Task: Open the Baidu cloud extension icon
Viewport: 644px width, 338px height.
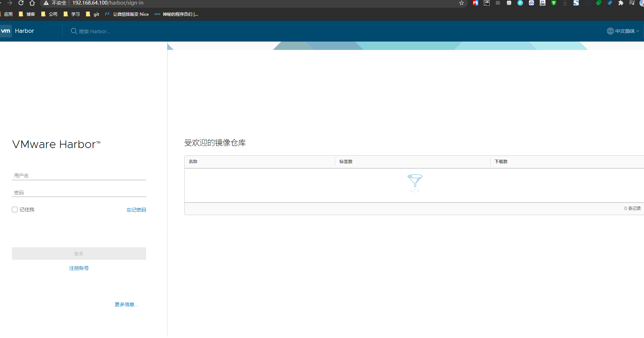Action: coord(531,3)
